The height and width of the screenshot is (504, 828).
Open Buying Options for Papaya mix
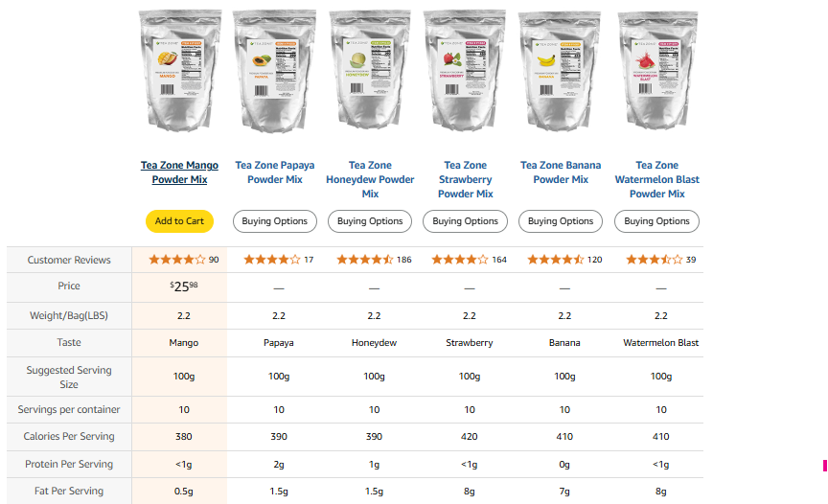(275, 221)
